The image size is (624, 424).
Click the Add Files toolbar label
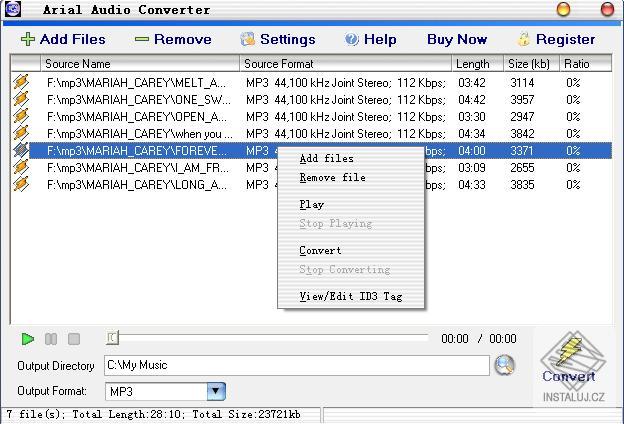tap(73, 39)
